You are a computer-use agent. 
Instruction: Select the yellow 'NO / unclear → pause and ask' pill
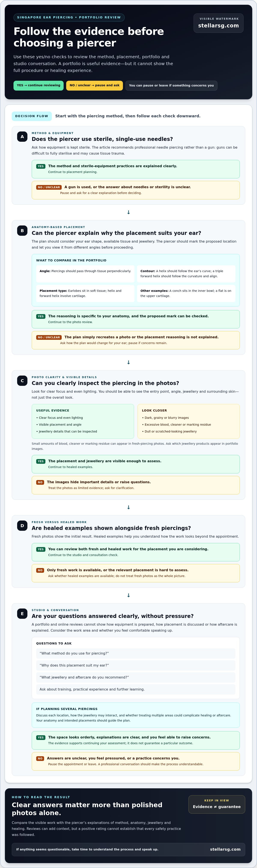point(94,86)
